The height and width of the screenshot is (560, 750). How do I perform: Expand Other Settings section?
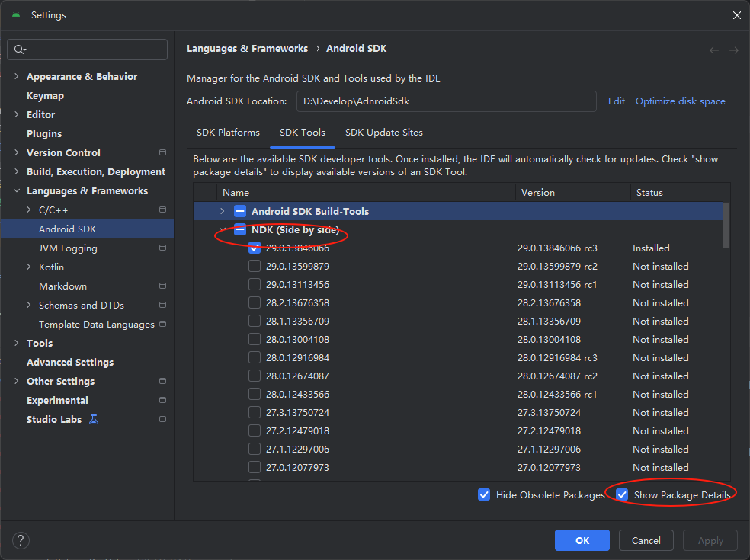point(17,381)
